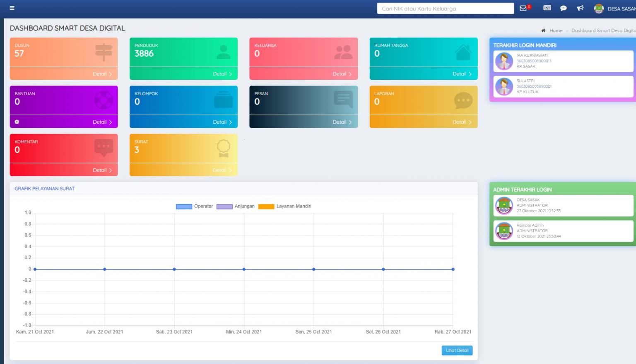636x364 pixels.
Task: Click the Penduduk person icon
Action: (224, 52)
